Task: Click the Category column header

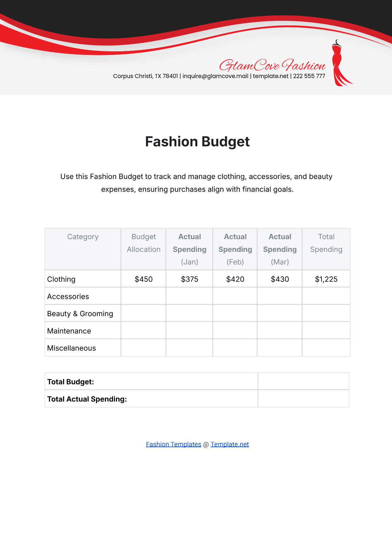Action: [x=83, y=237]
